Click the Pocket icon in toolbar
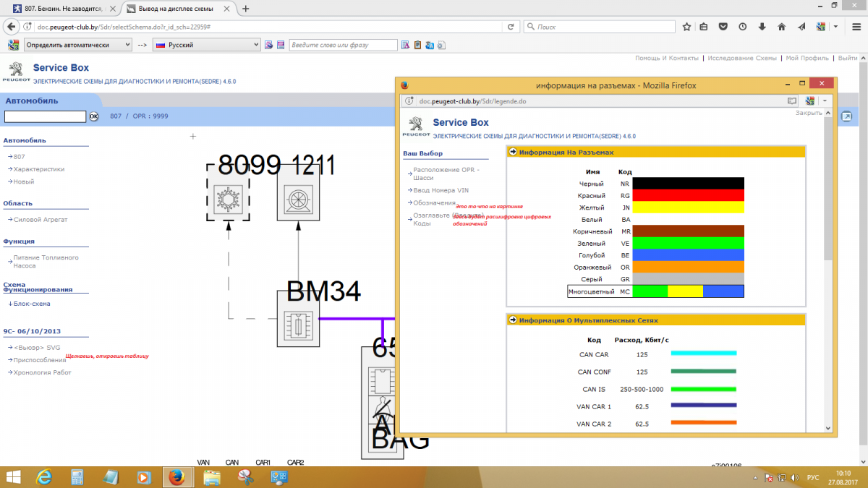Screen dimensions: 868x488 tap(723, 27)
